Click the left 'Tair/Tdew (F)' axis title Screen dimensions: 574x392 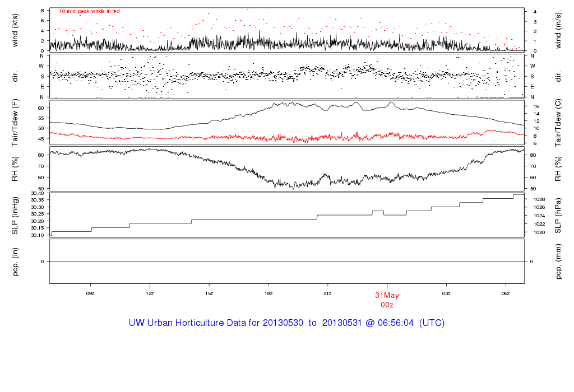tap(15, 123)
